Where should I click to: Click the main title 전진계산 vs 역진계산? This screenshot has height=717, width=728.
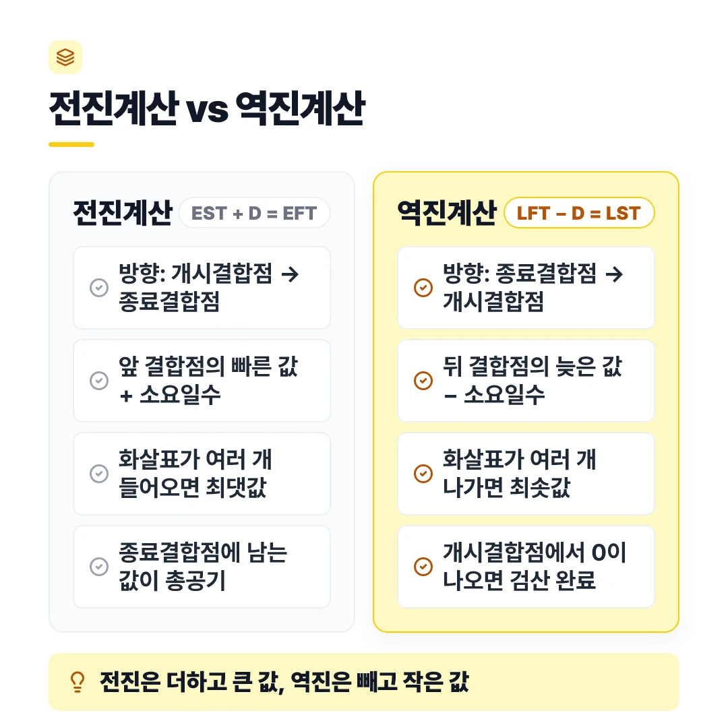pos(207,108)
